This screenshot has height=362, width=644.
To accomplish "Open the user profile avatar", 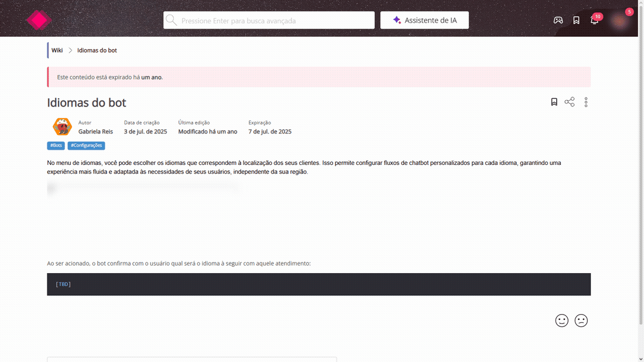I will point(619,20).
